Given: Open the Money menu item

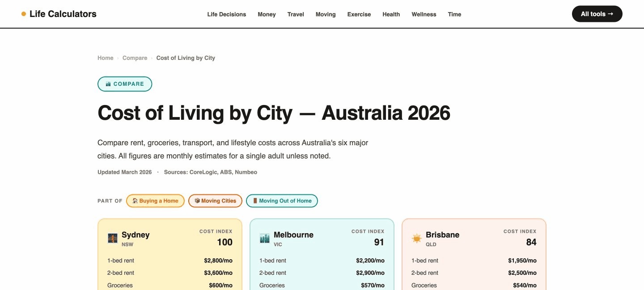Looking at the screenshot, I should tap(267, 14).
